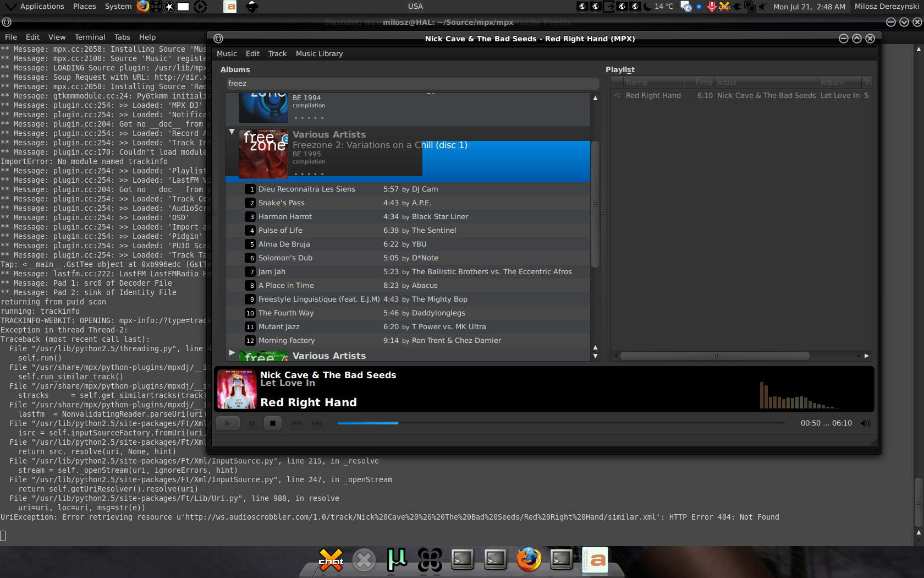Select track 'Solomon's Dub'
Screen dimensions: 924x578
(x=408, y=258)
